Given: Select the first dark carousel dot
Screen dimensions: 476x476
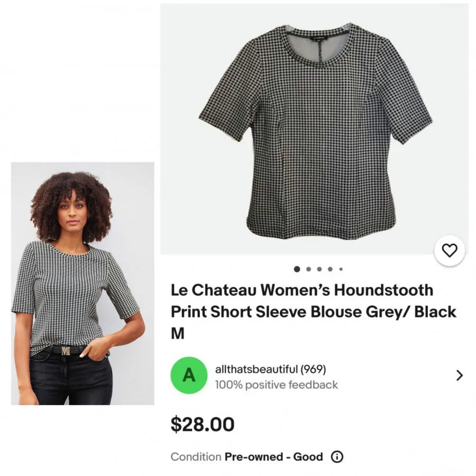Looking at the screenshot, I should coord(297,269).
